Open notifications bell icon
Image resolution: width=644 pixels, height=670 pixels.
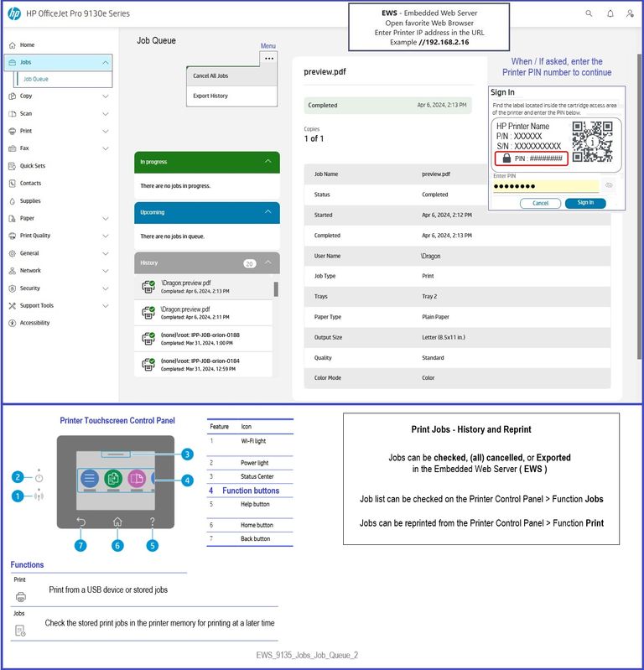click(610, 13)
